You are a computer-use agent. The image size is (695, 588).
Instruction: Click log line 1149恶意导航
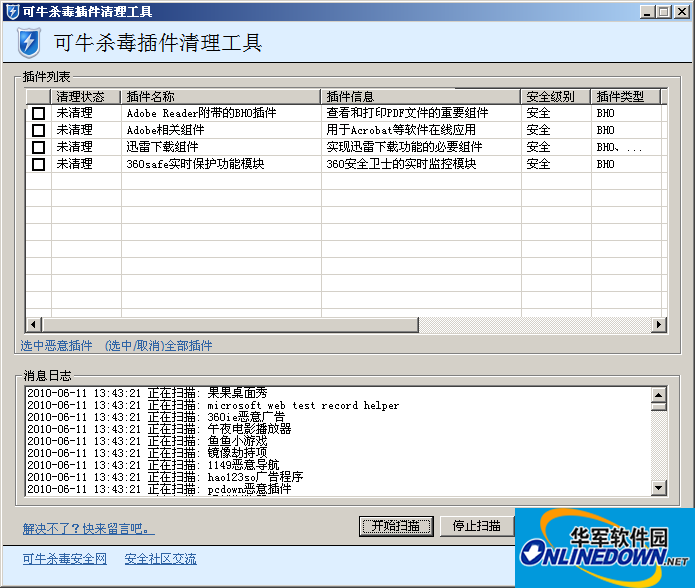153,465
